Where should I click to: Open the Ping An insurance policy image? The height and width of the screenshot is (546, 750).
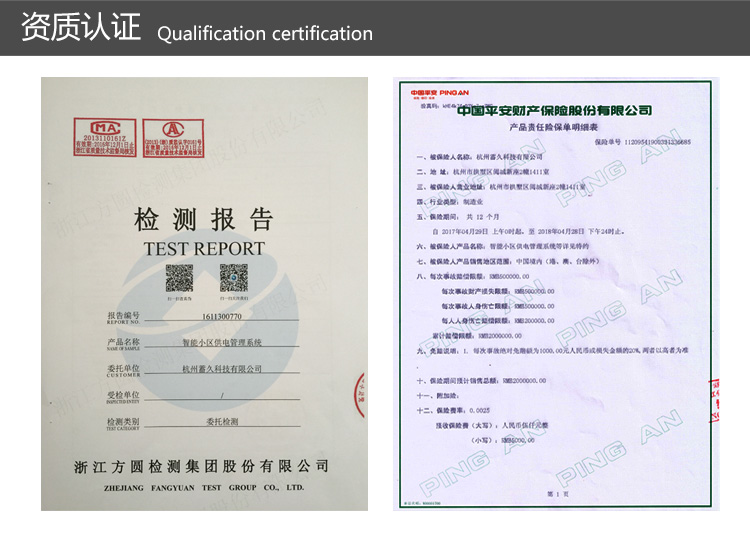tap(556, 294)
